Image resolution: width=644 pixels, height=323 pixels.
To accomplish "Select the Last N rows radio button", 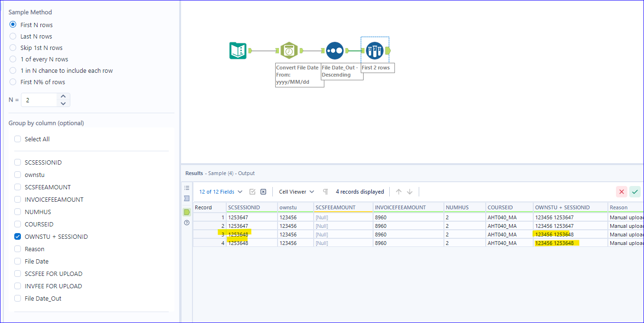I will click(13, 36).
